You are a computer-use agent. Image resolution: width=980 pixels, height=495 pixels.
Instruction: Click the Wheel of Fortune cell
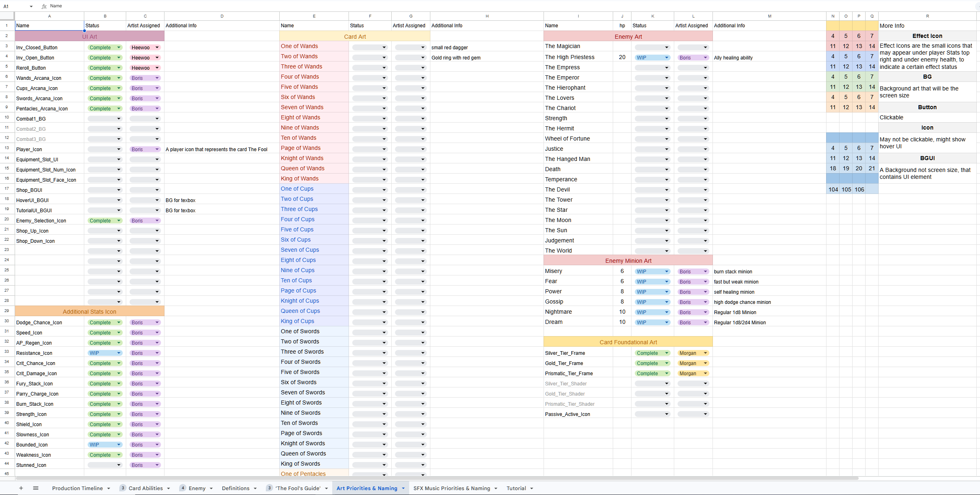point(578,139)
